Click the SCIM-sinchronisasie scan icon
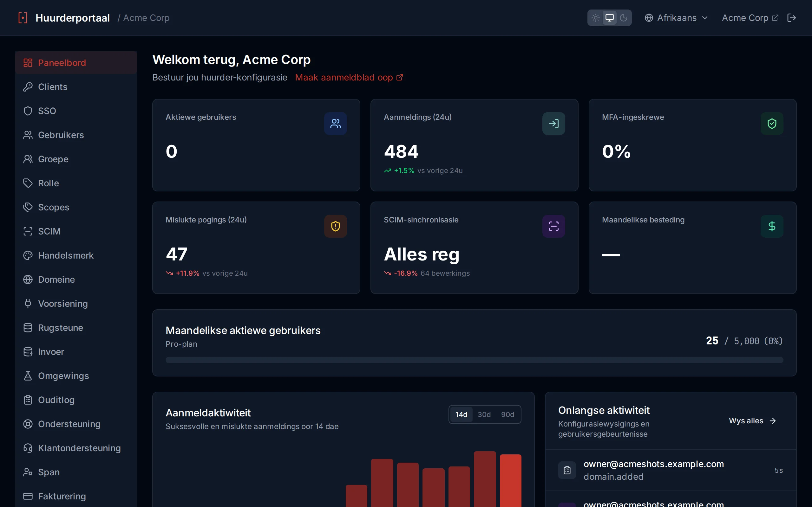This screenshot has width=812, height=507. pyautogui.click(x=553, y=226)
